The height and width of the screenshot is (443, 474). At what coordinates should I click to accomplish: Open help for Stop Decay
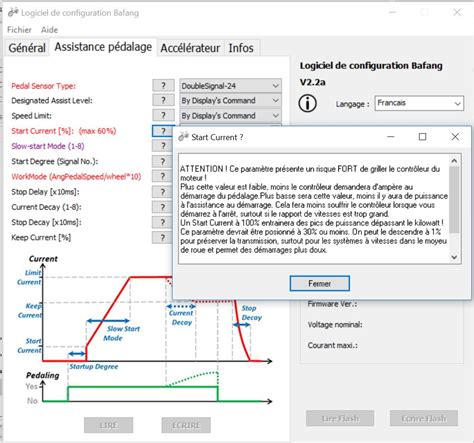pos(162,222)
